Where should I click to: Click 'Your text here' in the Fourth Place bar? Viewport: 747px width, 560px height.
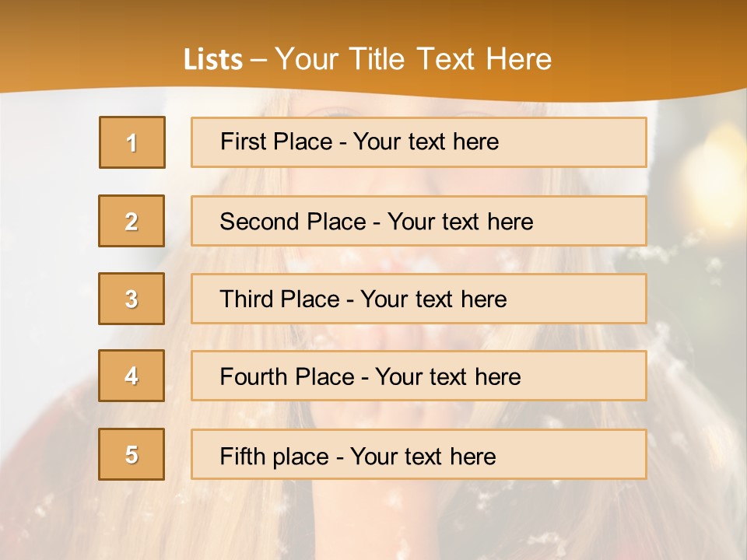[447, 377]
